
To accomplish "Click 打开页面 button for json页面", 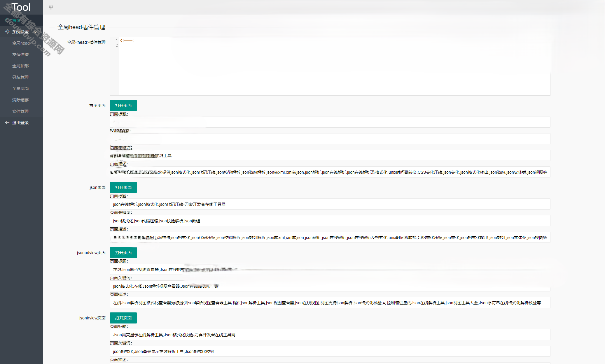I will pyautogui.click(x=123, y=187).
